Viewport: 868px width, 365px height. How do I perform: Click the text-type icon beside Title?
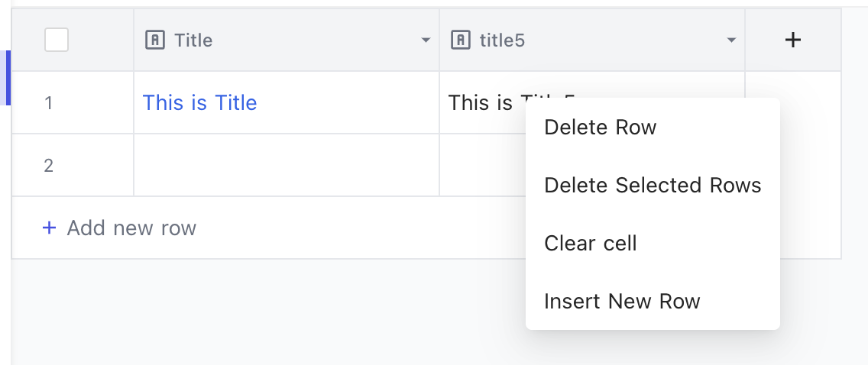tap(155, 40)
